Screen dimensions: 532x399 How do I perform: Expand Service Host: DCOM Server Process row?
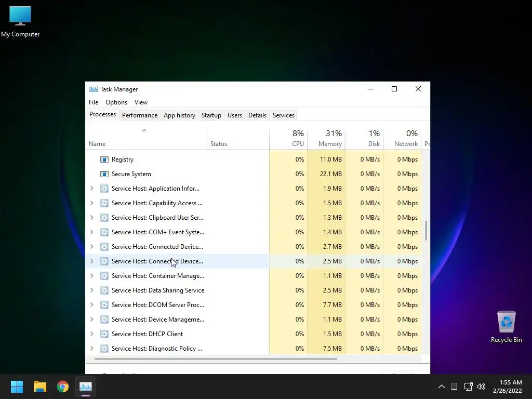pyautogui.click(x=91, y=305)
